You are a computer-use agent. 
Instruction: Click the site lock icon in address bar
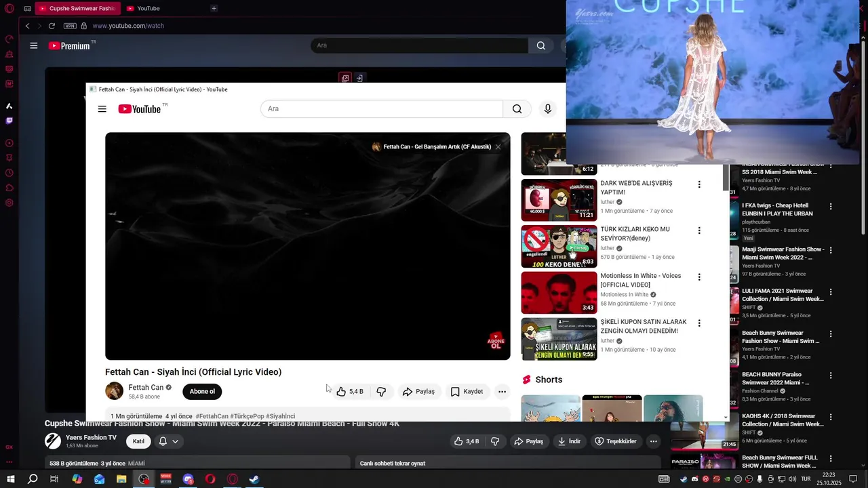[x=84, y=26]
